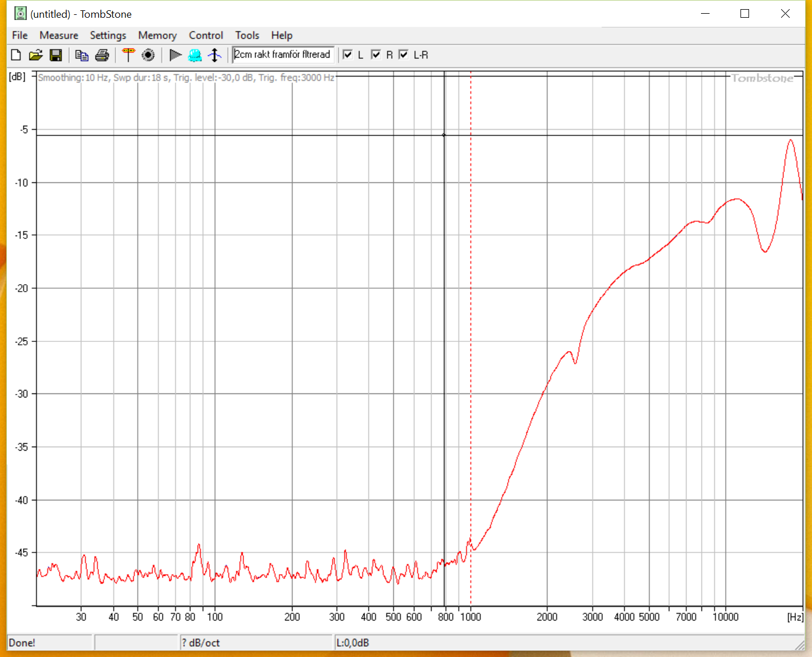Click the New document icon
This screenshot has height=657, width=812.
pos(16,55)
